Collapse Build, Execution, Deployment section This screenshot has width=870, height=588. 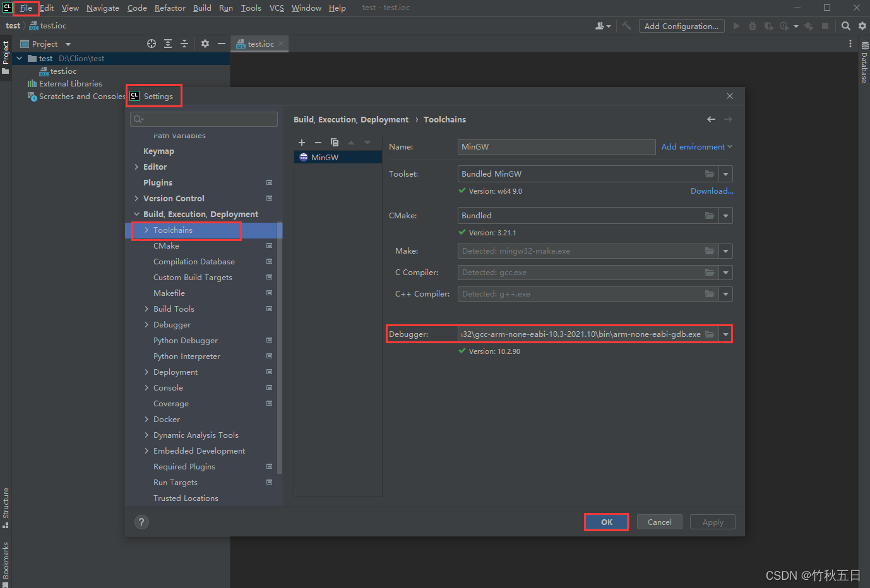coord(136,214)
